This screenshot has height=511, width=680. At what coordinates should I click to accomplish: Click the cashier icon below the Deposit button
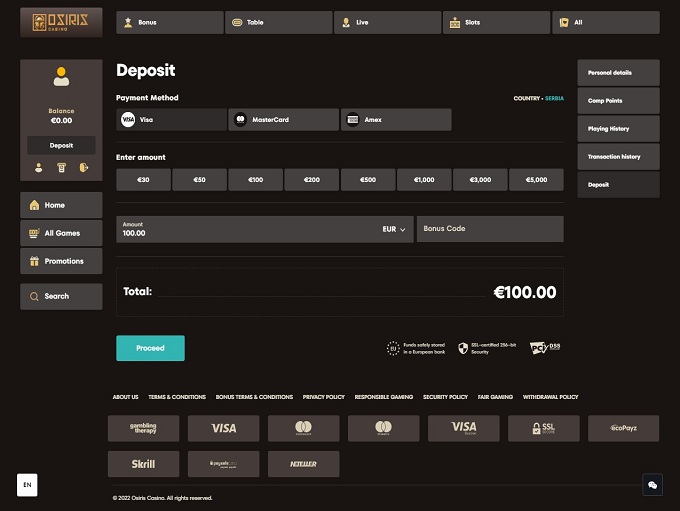(62, 167)
